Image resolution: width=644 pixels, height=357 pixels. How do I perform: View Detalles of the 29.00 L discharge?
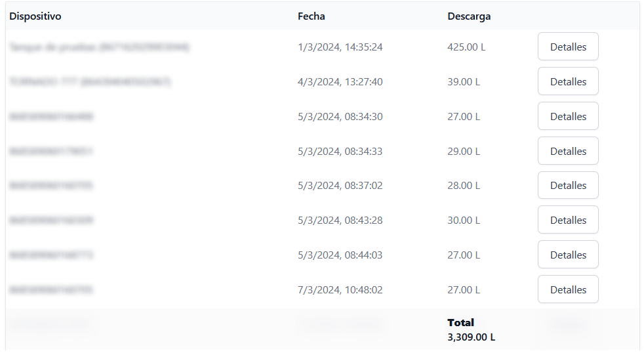(x=568, y=151)
